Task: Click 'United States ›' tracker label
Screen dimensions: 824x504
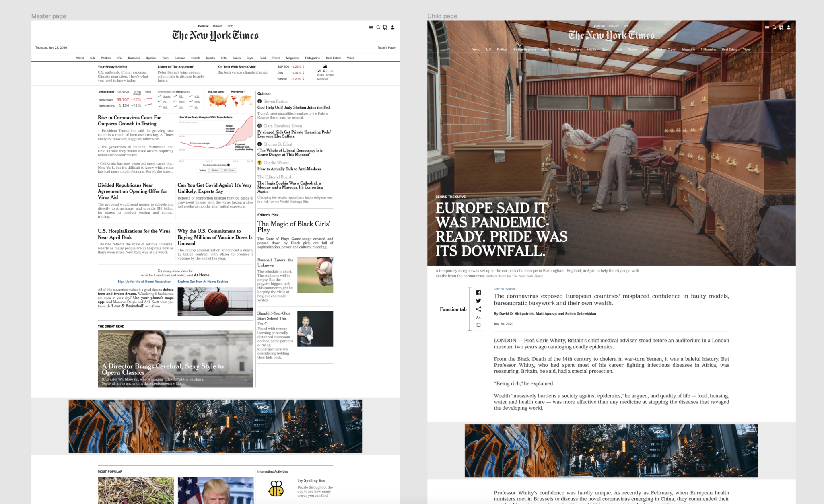Action: [x=107, y=92]
